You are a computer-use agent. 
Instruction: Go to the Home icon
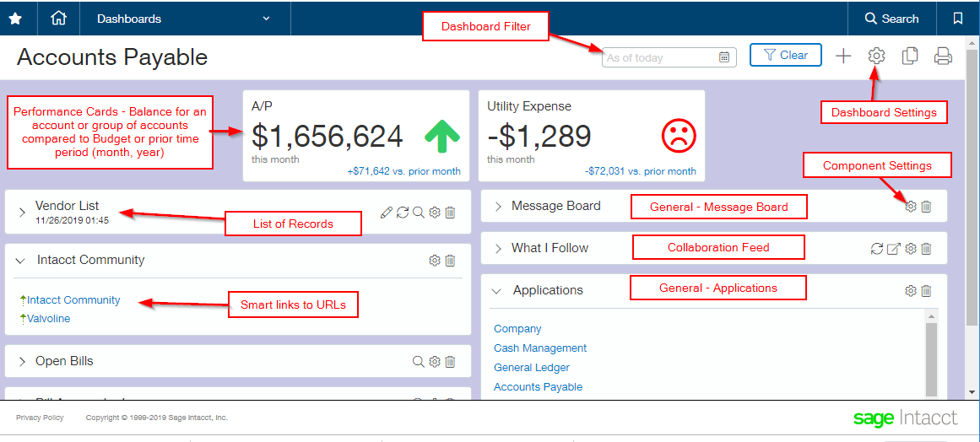(58, 19)
